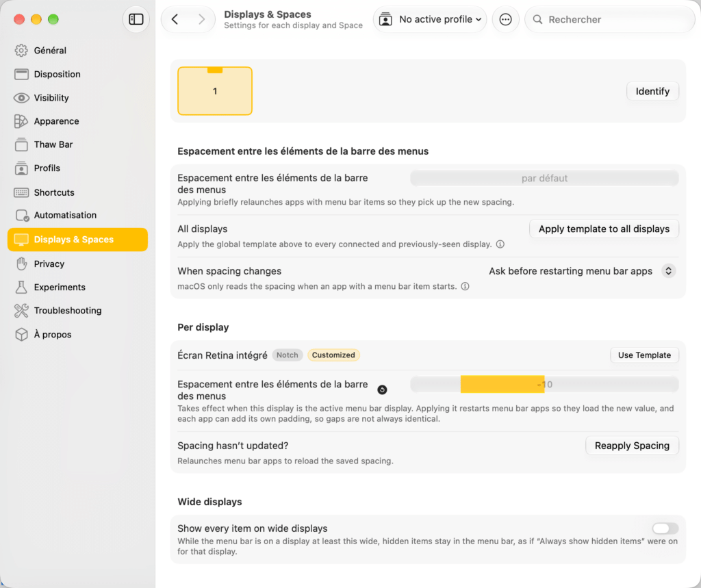Click the global spacing slider showing par défaut
The width and height of the screenshot is (701, 588).
tap(544, 179)
